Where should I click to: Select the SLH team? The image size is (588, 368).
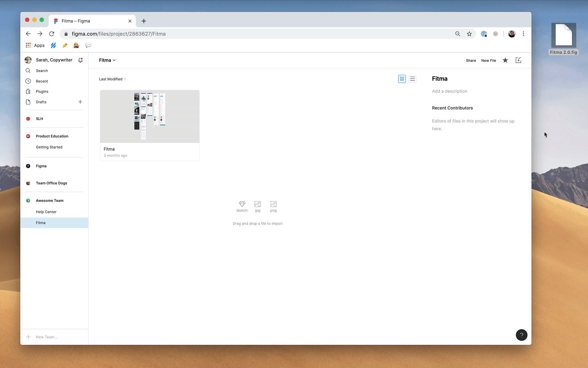[x=39, y=119]
